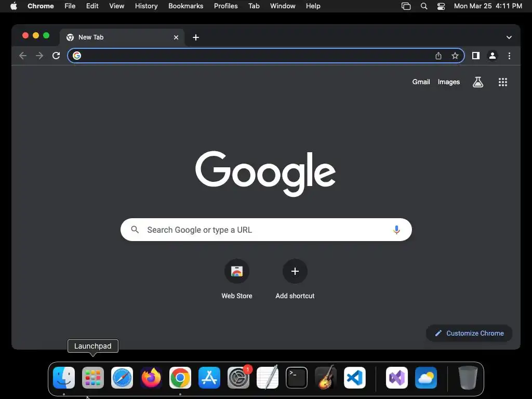Open Search Labs flask icon
This screenshot has height=399, width=532.
click(478, 82)
